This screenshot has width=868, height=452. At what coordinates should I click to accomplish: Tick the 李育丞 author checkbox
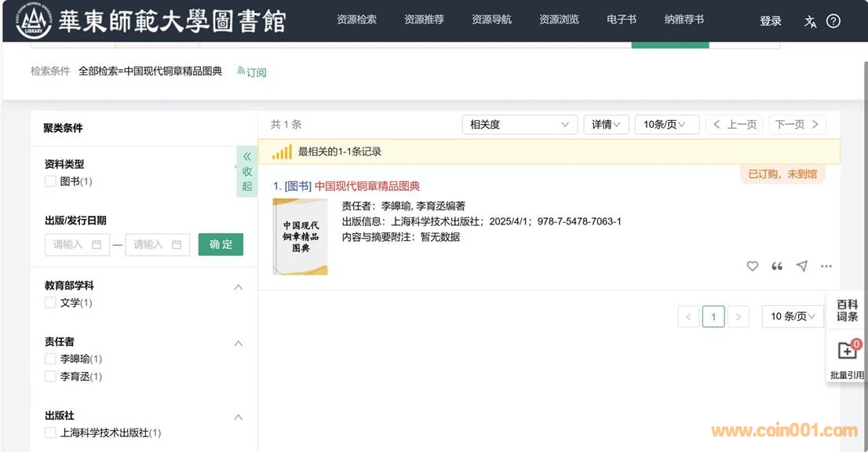point(50,377)
